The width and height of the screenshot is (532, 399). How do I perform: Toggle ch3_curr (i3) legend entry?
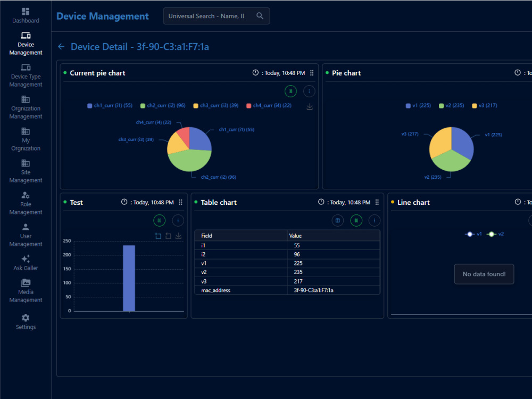216,105
